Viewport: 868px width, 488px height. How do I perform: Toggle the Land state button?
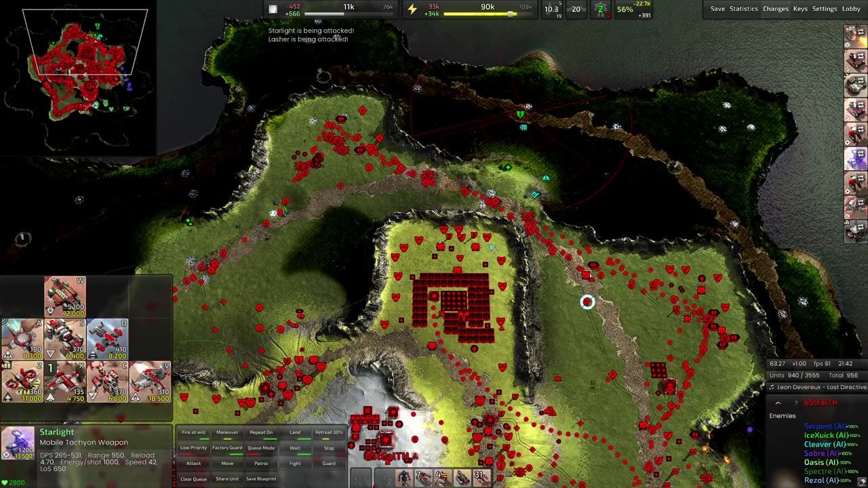(x=295, y=432)
